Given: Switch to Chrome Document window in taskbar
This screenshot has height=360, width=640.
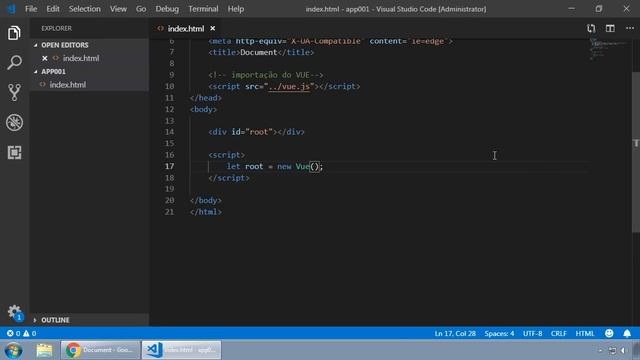Looking at the screenshot, I should click(x=100, y=350).
